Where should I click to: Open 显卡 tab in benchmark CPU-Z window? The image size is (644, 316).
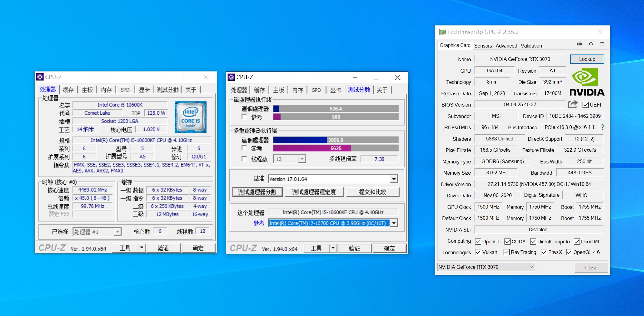click(x=335, y=90)
